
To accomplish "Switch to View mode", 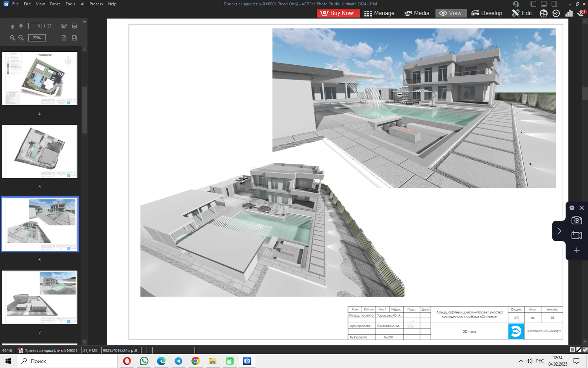I will pos(450,13).
